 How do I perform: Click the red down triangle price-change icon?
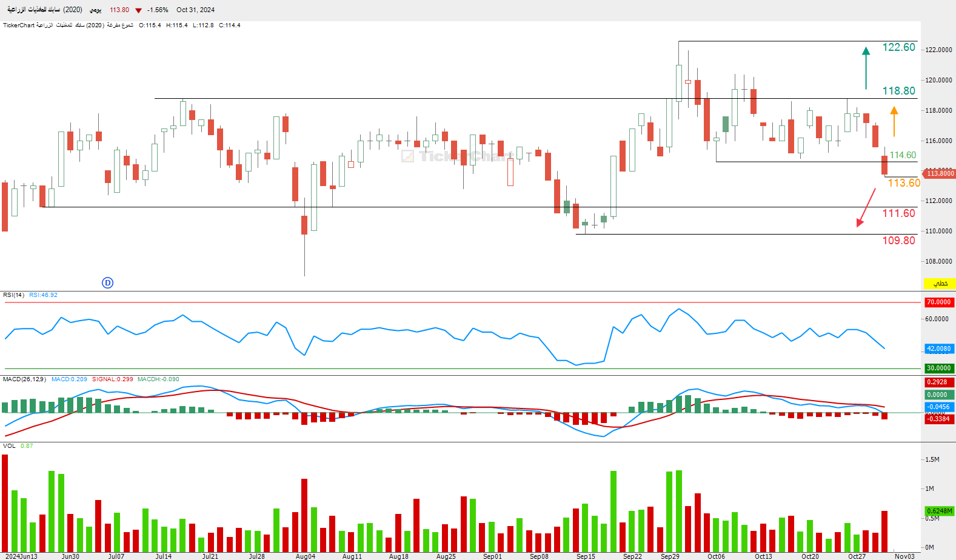tap(139, 10)
